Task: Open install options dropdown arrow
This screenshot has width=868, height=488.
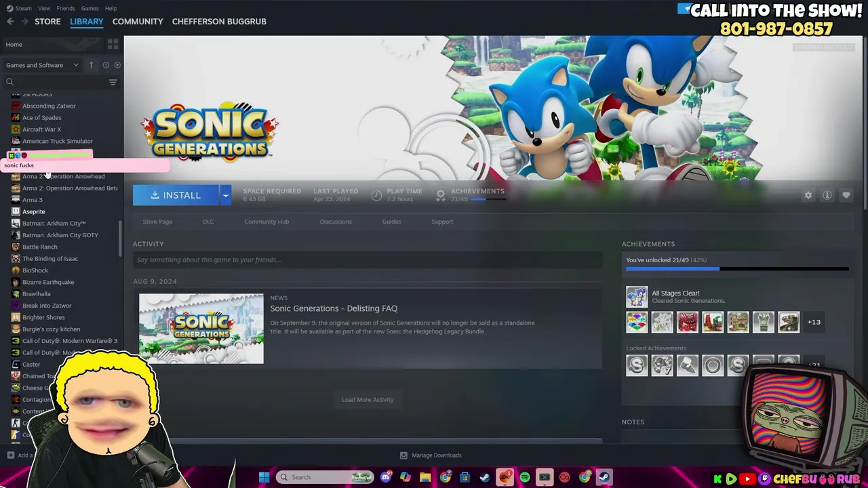Action: pos(225,195)
